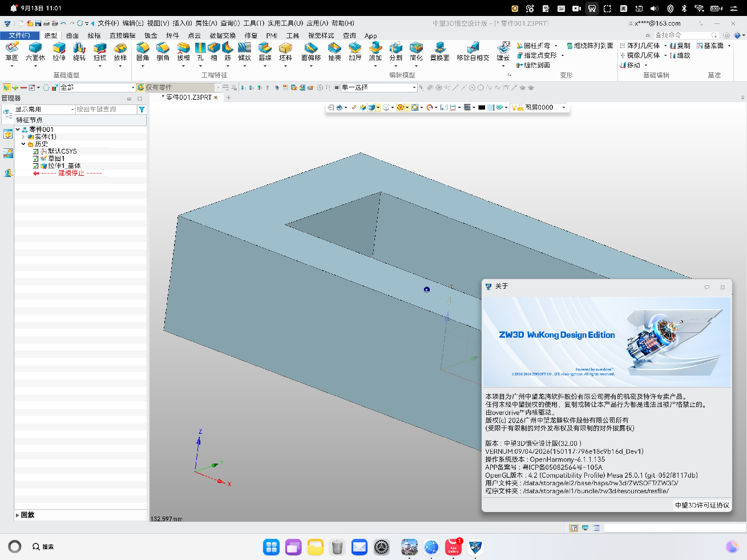
Task: Save file via quick-access save icon
Action: (38, 23)
